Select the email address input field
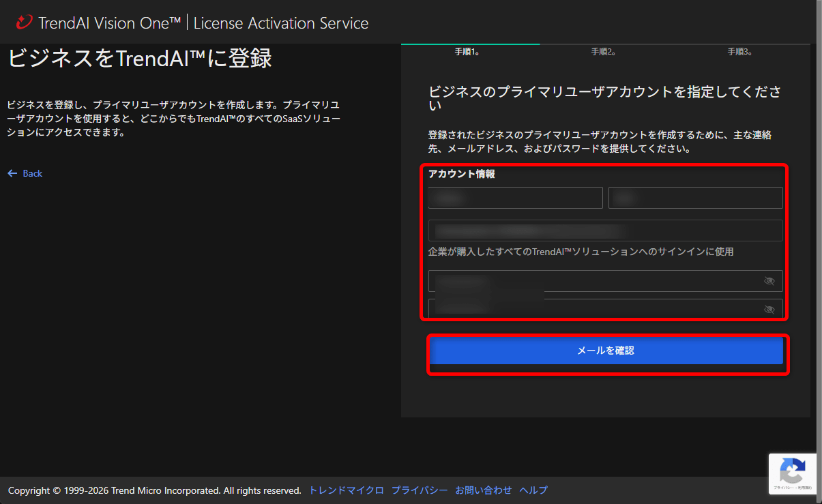This screenshot has height=504, width=822. pyautogui.click(x=605, y=230)
